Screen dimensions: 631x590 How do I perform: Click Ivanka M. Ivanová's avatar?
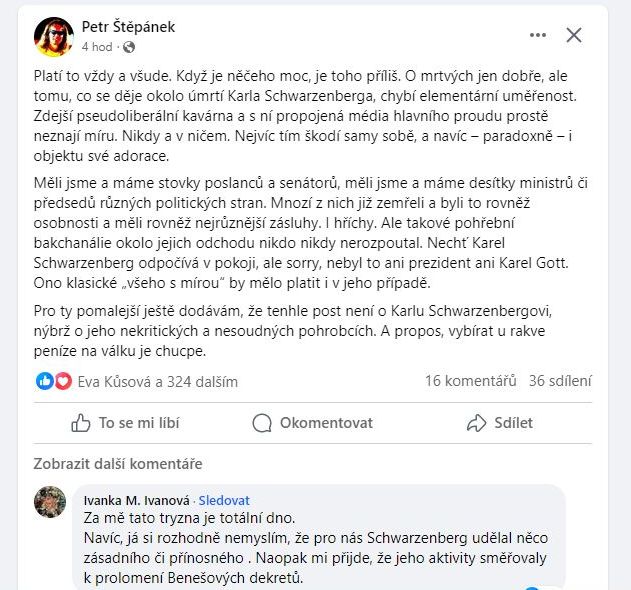[x=50, y=502]
